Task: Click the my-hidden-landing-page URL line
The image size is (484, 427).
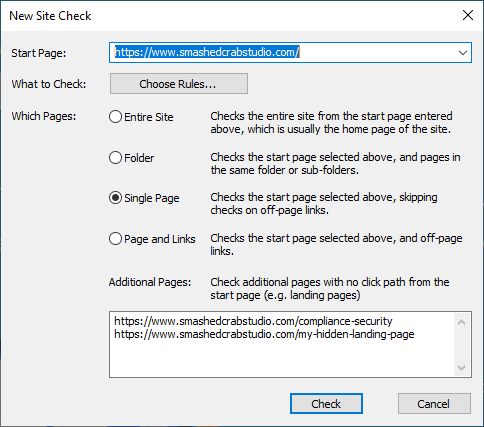Action: 264,334
